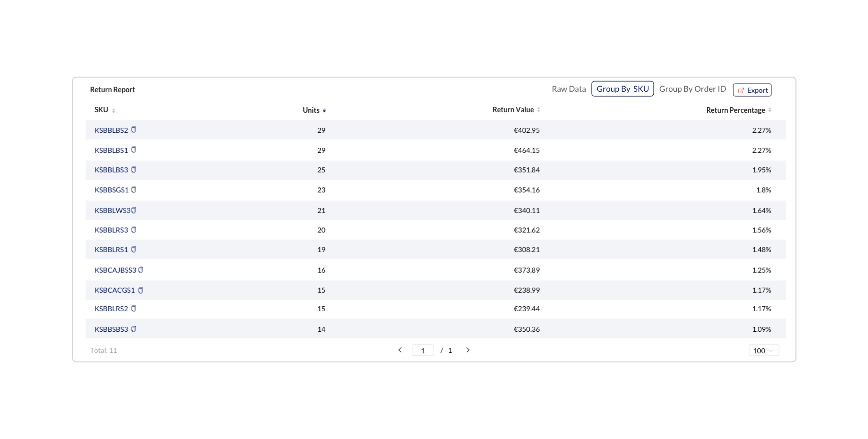Switch to Group By Order ID view

tap(692, 89)
